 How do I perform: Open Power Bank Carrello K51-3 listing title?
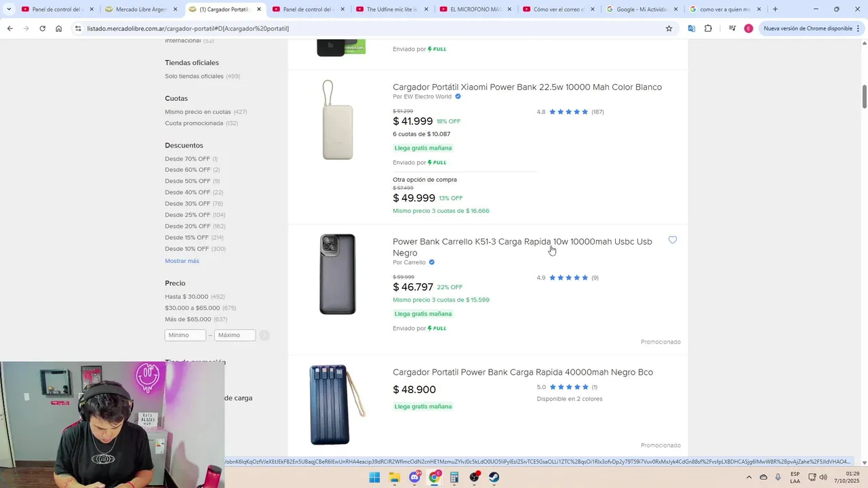pos(522,247)
